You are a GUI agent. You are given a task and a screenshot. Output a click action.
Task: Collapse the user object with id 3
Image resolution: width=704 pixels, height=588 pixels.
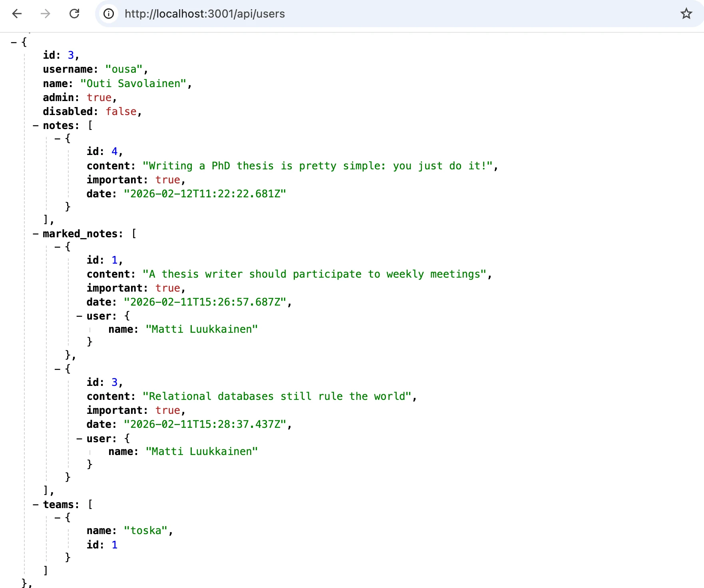14,42
